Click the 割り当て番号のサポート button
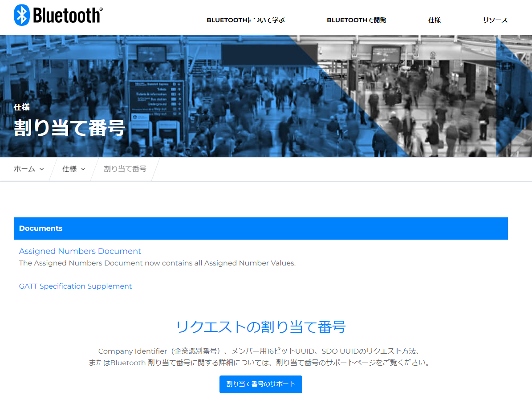532x404 pixels. (260, 384)
